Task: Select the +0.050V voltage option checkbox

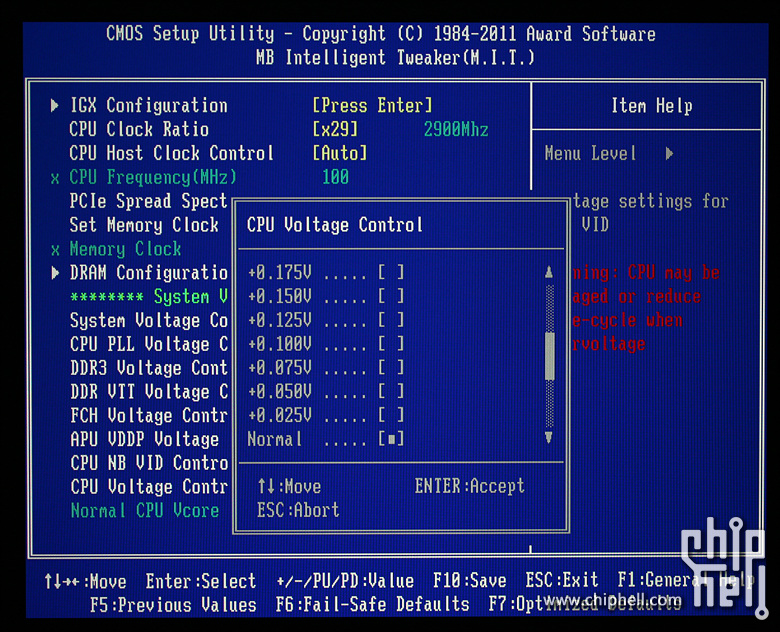Action: (x=391, y=392)
